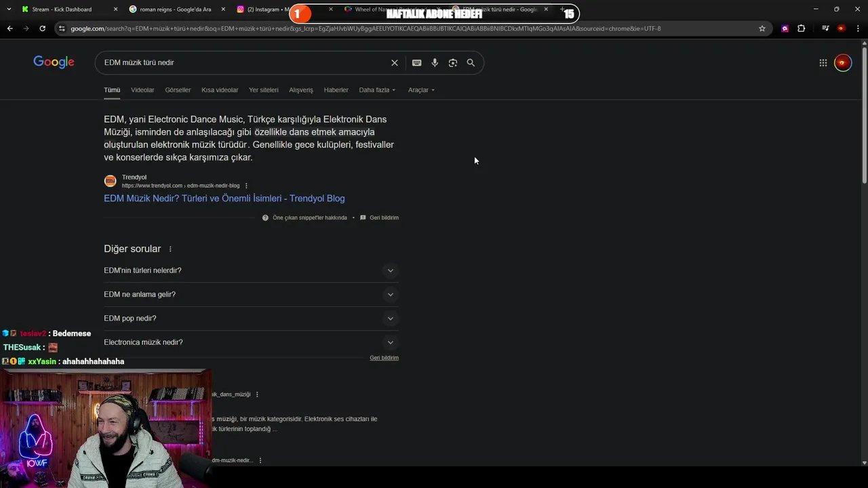Click chat message "ahahahhahahaha" from xxYasin
The height and width of the screenshot is (488, 868).
tap(93, 361)
